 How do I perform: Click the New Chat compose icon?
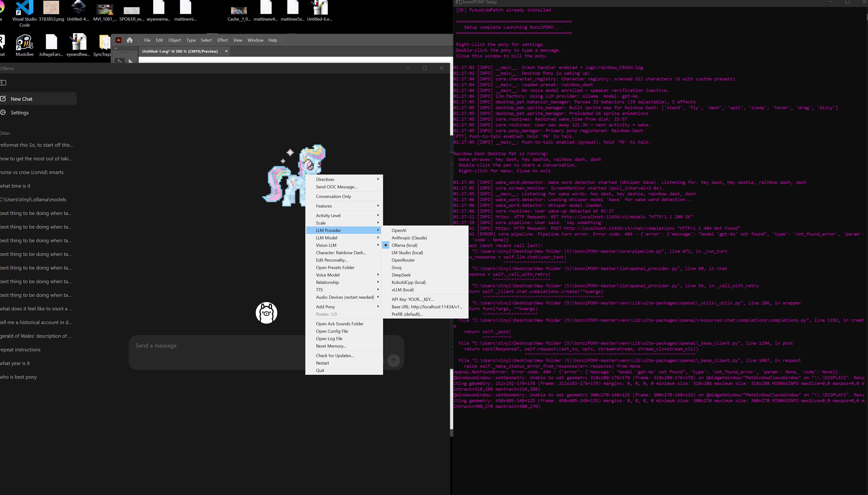tap(3, 99)
